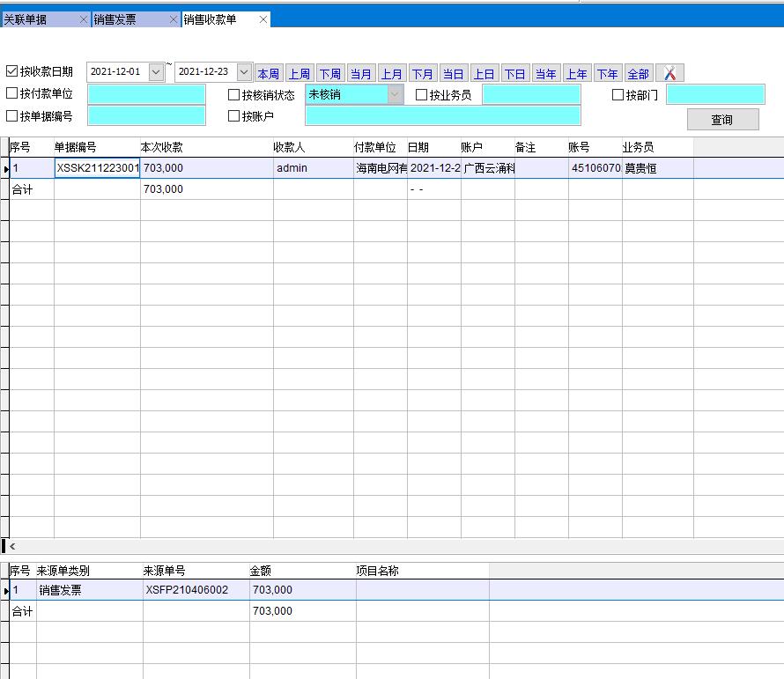Check the 按部门 filter checkbox
784x679 pixels.
coord(618,94)
